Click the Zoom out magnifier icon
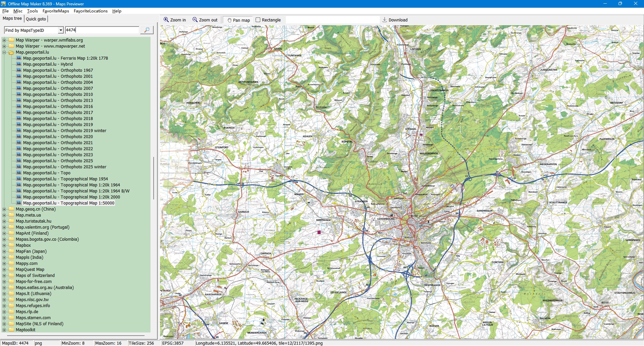 195,20
